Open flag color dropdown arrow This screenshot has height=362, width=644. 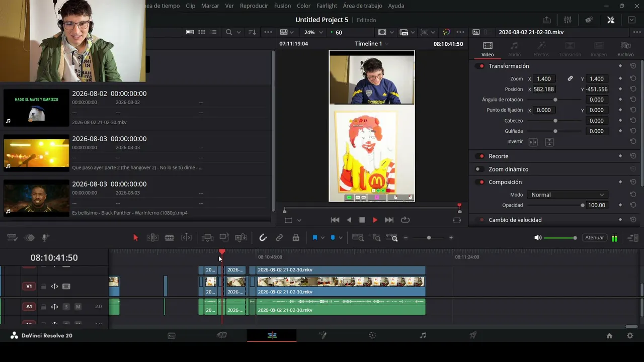pos(323,238)
